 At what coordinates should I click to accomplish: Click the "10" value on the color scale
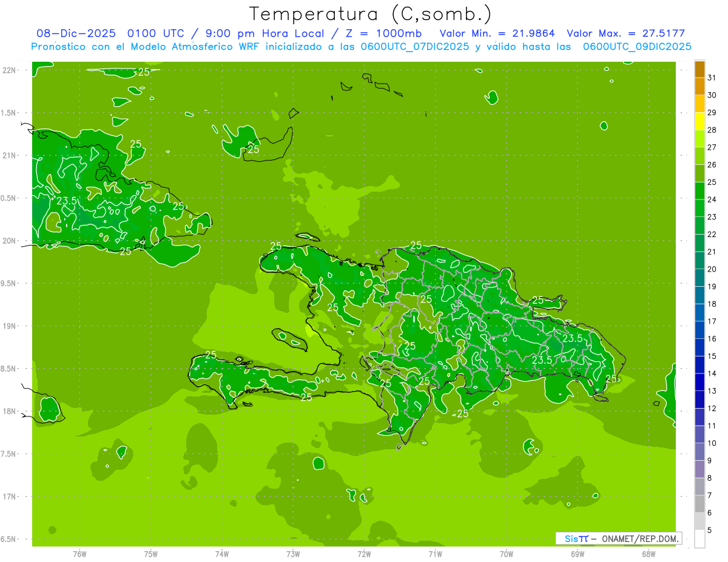click(x=712, y=443)
